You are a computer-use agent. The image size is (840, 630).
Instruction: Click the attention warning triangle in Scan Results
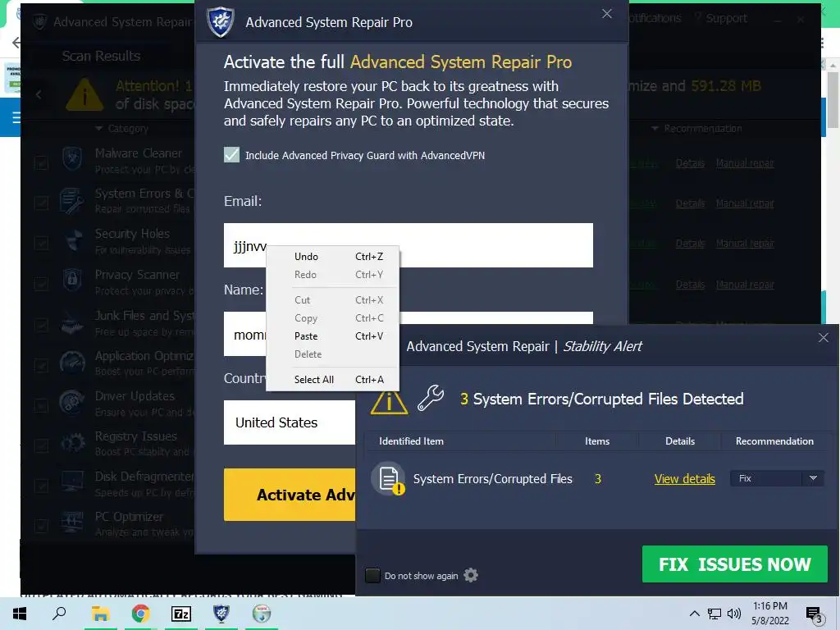pos(84,95)
